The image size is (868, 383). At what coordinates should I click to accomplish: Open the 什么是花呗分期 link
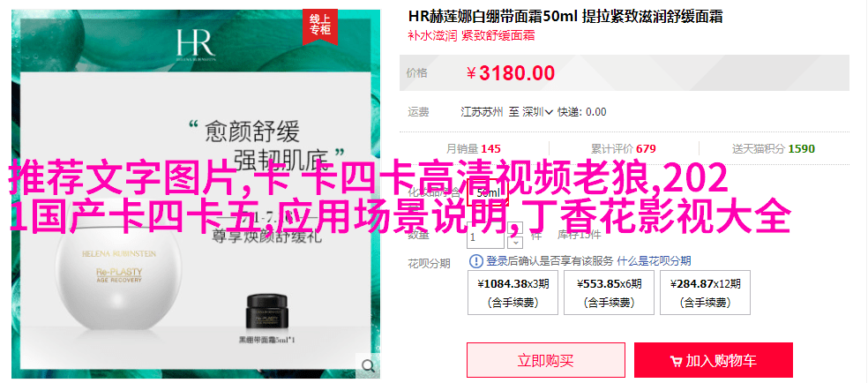point(654,260)
